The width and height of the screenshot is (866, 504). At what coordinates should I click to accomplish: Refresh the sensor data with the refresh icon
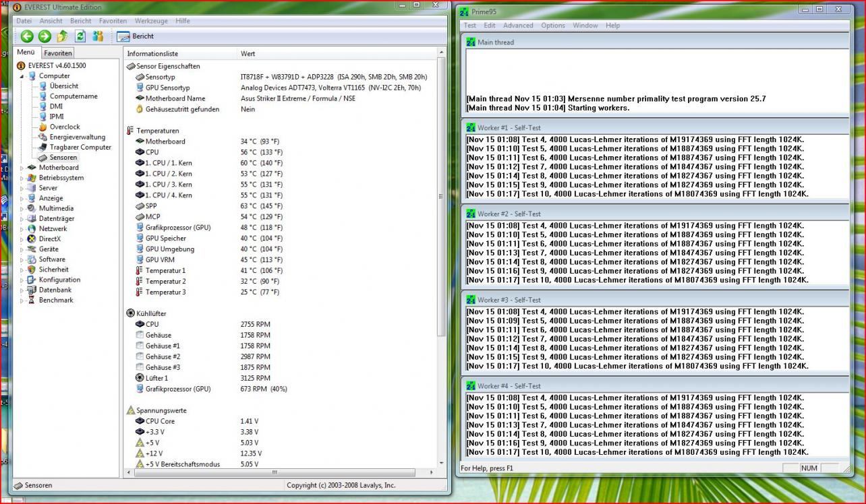[x=80, y=36]
